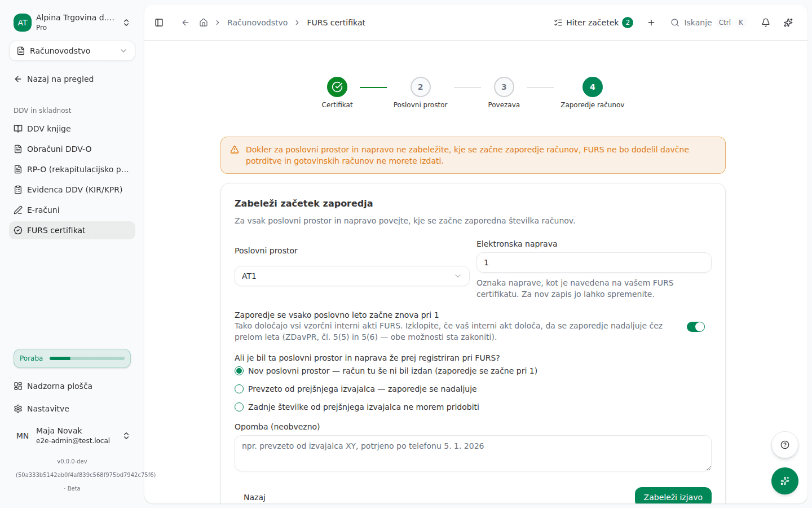Select step 4 Zaporedje računov

[593, 87]
